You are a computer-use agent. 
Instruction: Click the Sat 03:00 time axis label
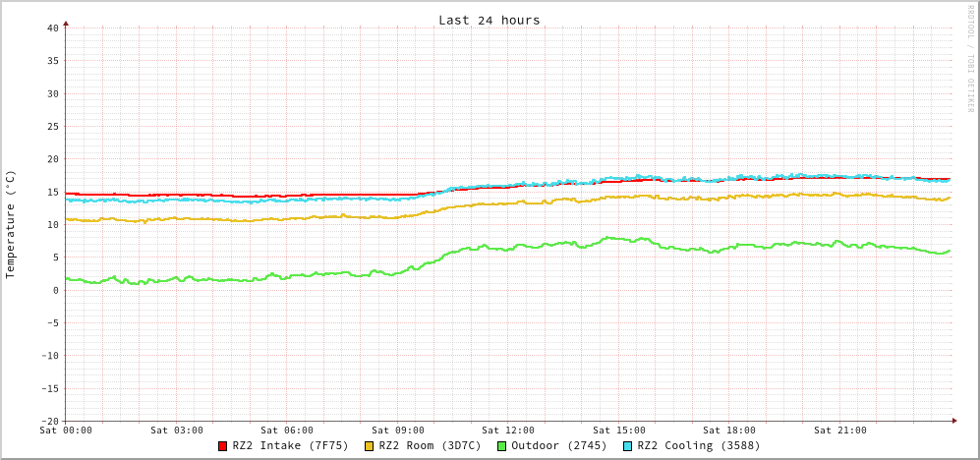coord(177,431)
